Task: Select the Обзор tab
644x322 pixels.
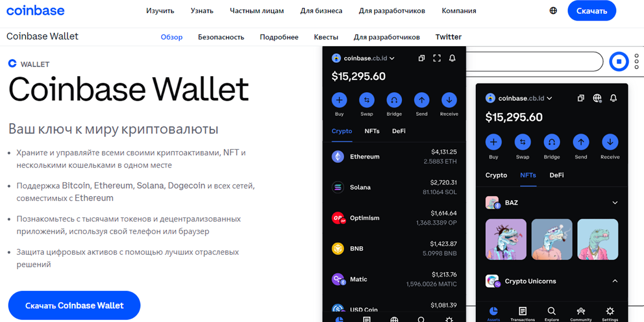Action: tap(171, 37)
